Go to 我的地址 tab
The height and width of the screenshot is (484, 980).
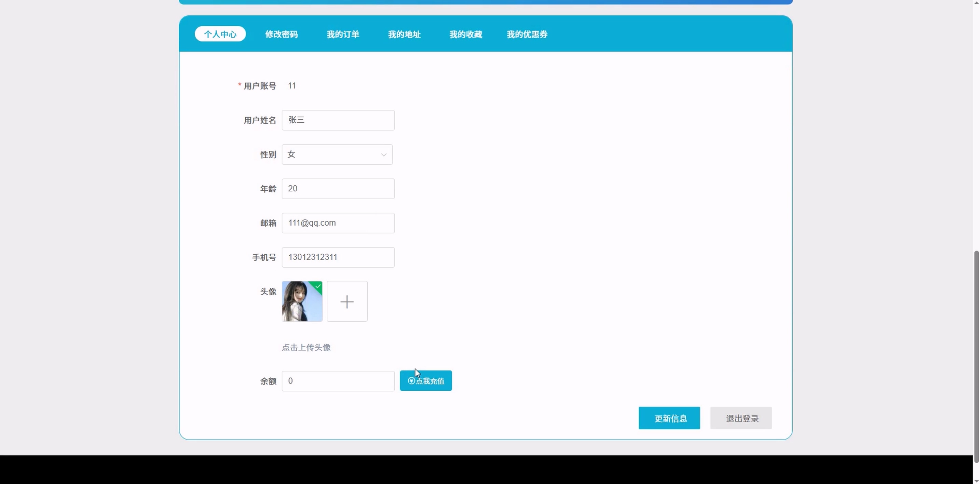pos(404,34)
